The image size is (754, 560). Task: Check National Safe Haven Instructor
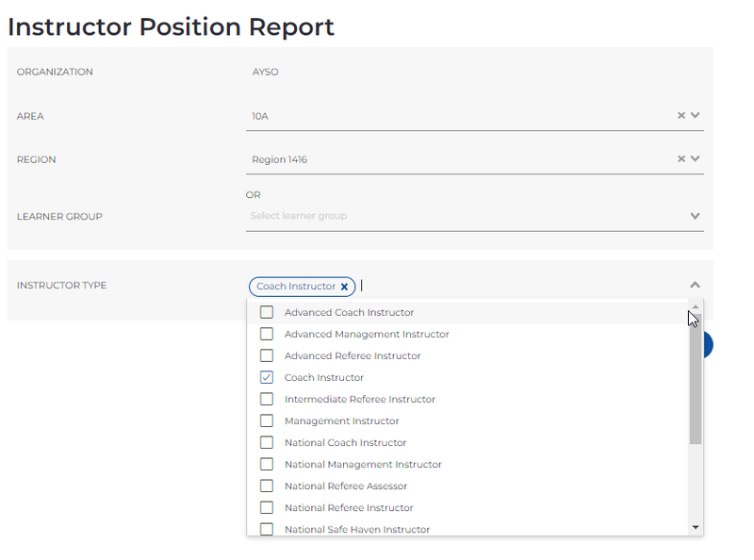(x=267, y=529)
